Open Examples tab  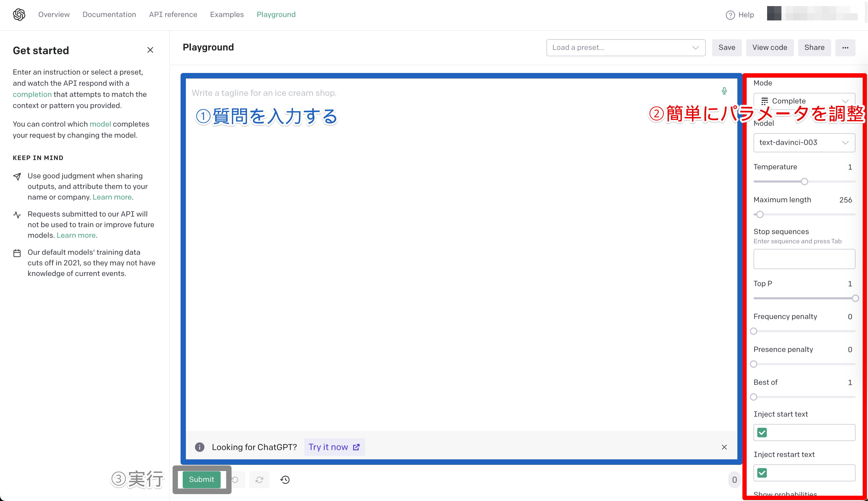point(226,14)
